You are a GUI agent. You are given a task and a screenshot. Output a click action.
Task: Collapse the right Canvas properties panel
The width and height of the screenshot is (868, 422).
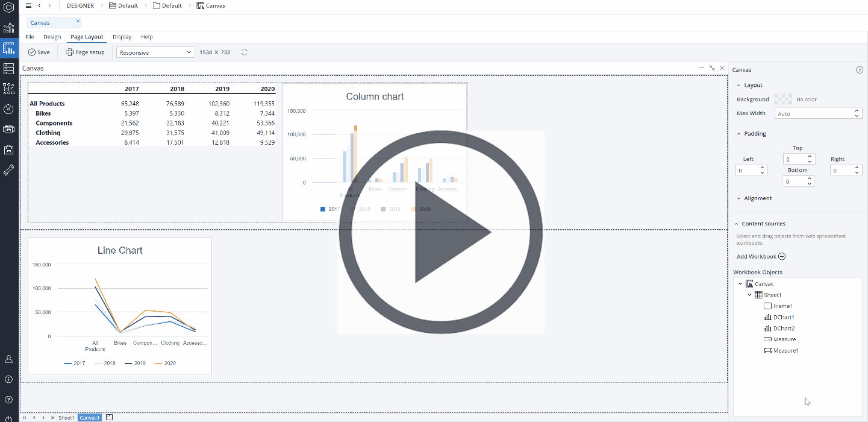[860, 70]
